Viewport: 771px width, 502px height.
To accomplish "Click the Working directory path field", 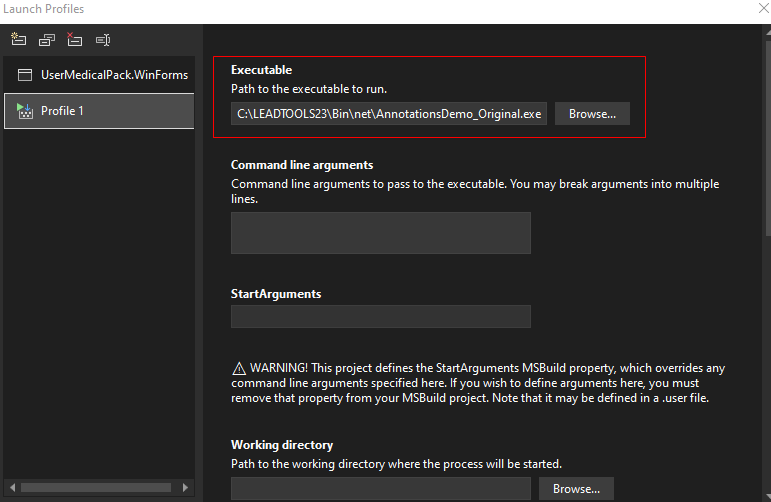I will click(x=380, y=489).
